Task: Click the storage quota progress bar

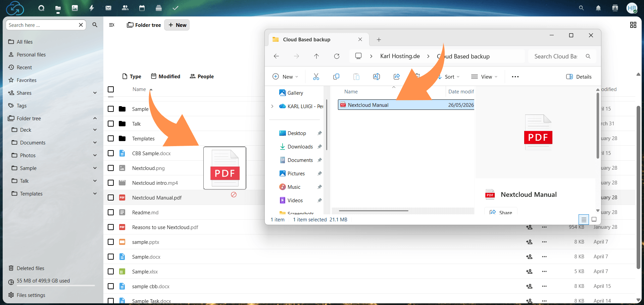Action: pyautogui.click(x=56, y=286)
